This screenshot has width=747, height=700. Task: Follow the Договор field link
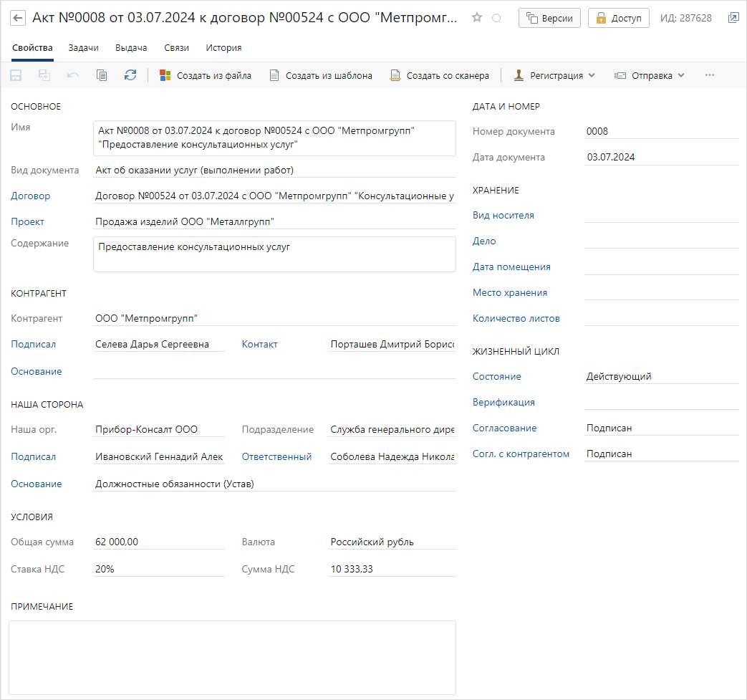31,196
